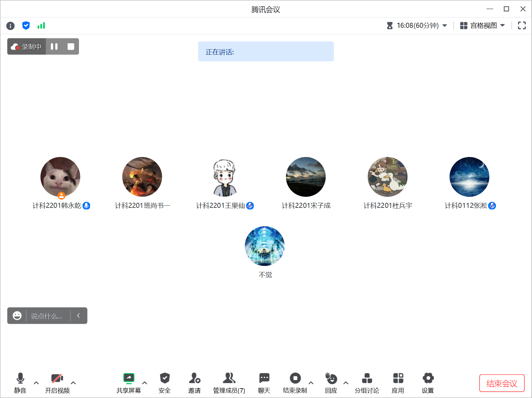Image resolution: width=532 pixels, height=398 pixels.
Task: Open the Settings (设置) gear
Action: [428, 383]
